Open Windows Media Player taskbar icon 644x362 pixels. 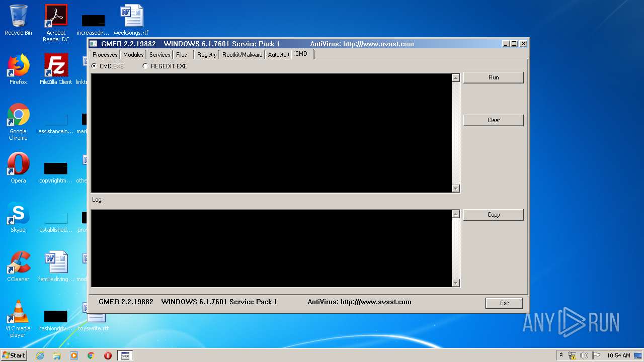[x=74, y=355]
